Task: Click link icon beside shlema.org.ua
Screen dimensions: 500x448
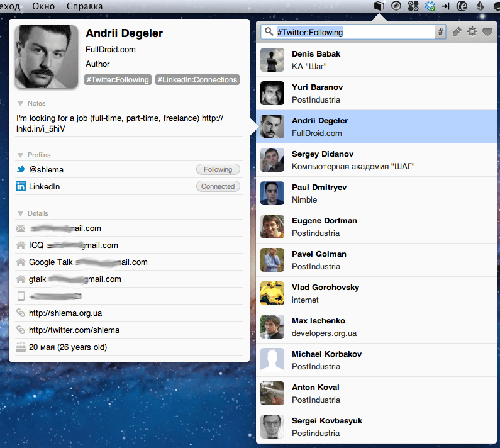Action: tap(21, 313)
